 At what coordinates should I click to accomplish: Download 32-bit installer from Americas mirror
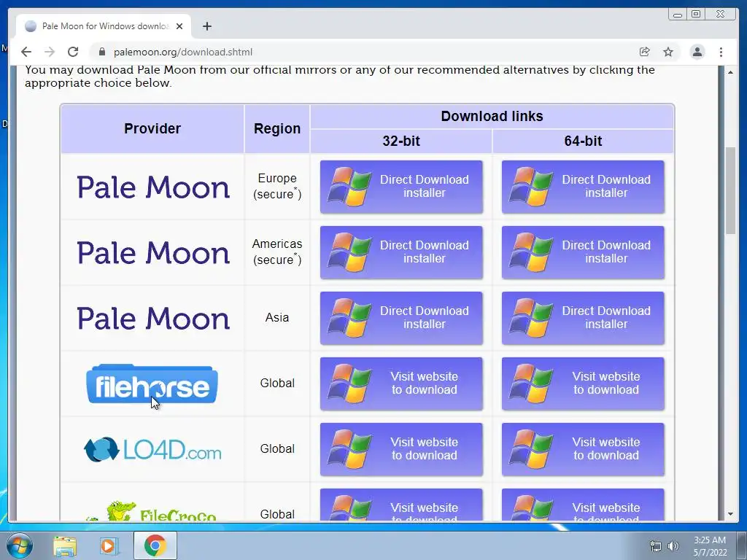click(401, 252)
